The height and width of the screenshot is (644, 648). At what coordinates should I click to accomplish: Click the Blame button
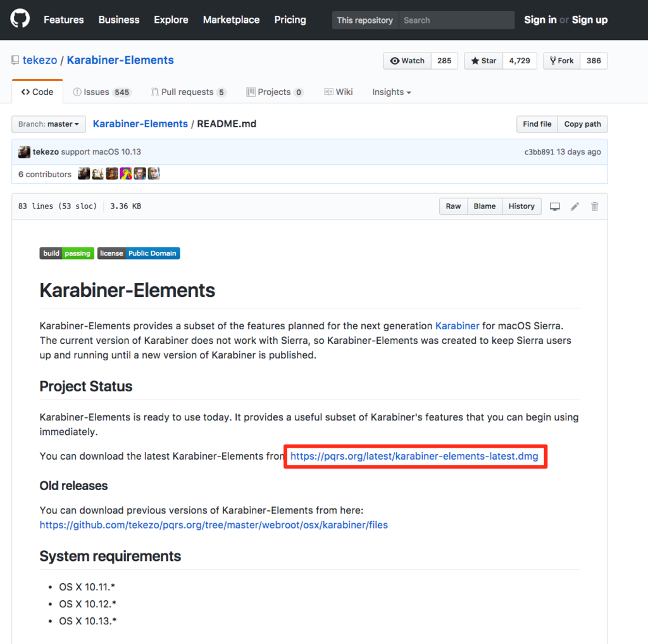click(x=485, y=206)
